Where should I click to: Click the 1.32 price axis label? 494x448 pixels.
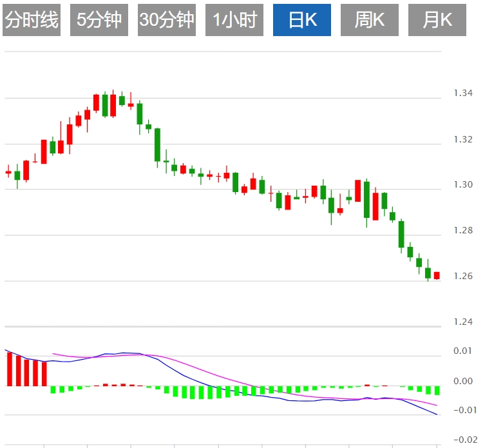[463, 139]
